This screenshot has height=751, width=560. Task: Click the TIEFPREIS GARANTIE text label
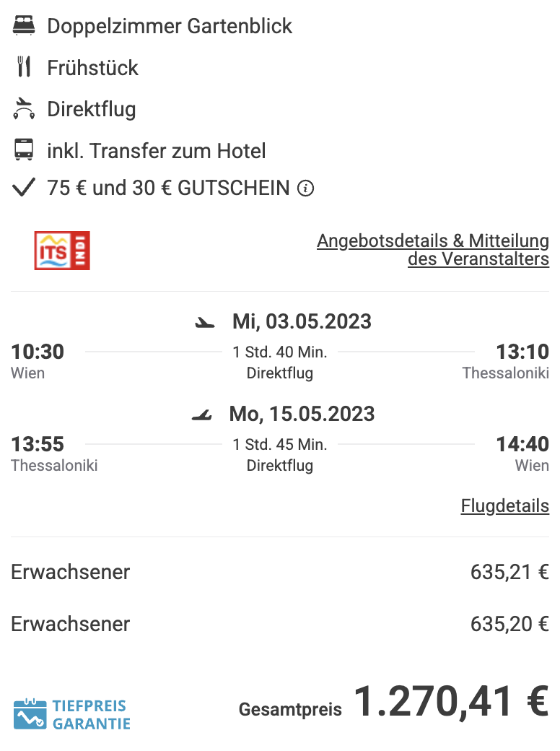click(x=91, y=715)
